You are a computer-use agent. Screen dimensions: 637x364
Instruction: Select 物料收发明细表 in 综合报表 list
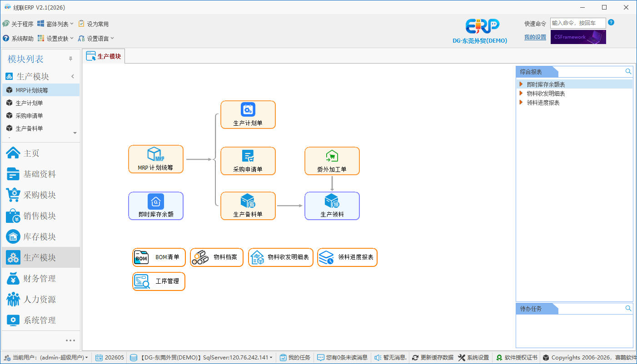546,93
